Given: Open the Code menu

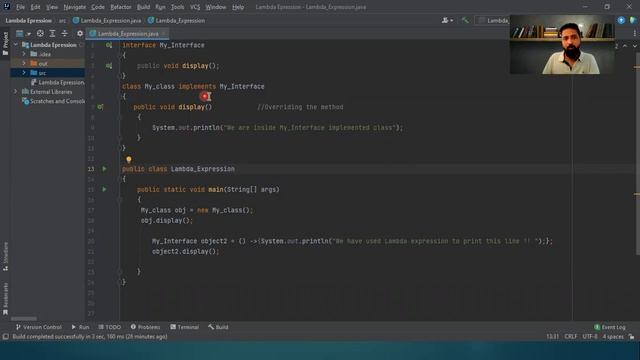Looking at the screenshot, I should [x=98, y=7].
